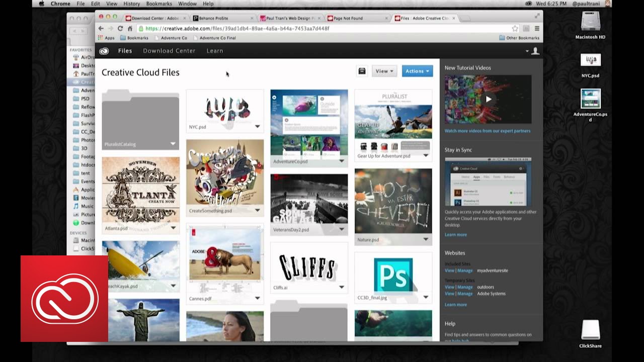Open the Window menu in the menu bar
This screenshot has height=362, width=644.
tap(187, 4)
